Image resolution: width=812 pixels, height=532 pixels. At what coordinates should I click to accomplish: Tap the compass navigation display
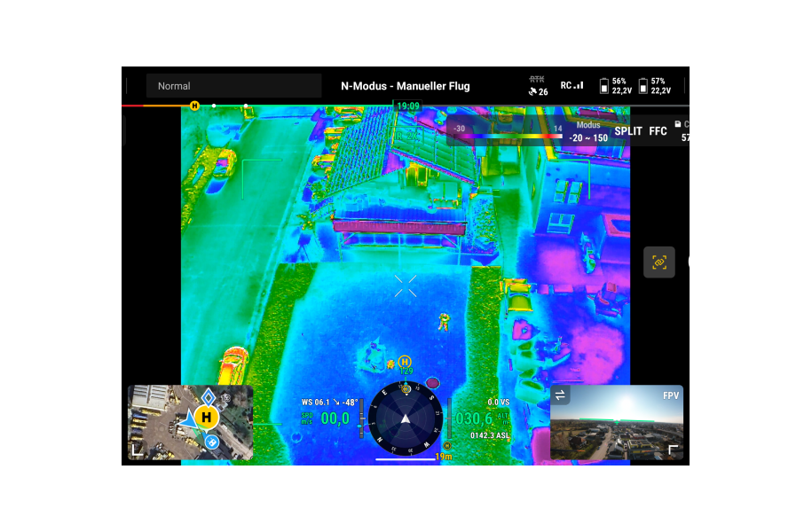point(406,419)
